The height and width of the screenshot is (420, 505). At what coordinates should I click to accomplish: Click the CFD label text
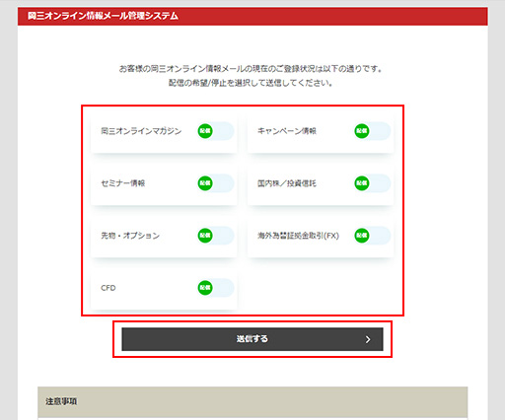click(x=108, y=288)
